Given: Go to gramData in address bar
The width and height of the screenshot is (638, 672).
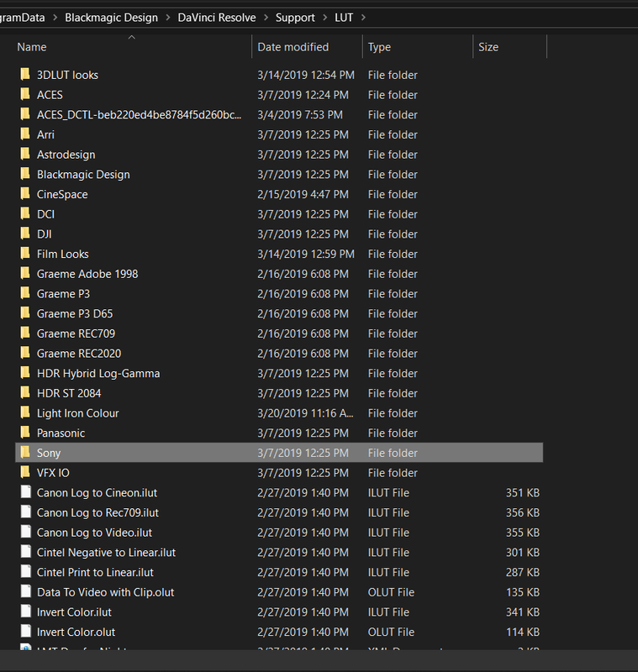Looking at the screenshot, I should pyautogui.click(x=23, y=18).
